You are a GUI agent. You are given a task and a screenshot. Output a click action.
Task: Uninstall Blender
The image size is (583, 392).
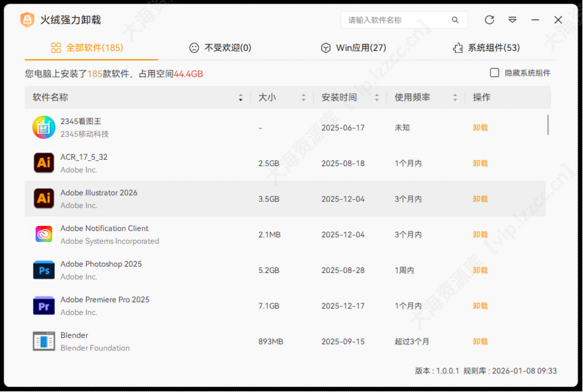480,342
